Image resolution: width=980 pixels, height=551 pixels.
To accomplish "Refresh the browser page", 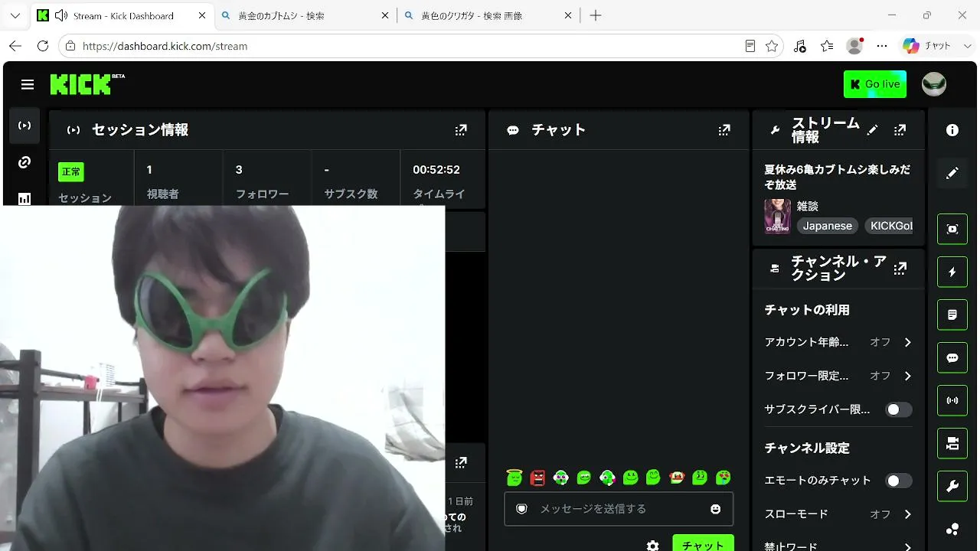I will (x=43, y=46).
